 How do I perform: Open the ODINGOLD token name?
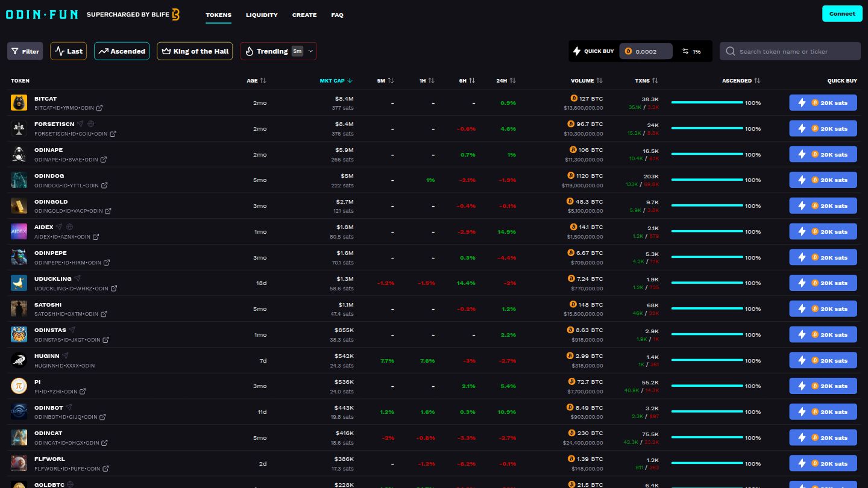click(x=51, y=202)
